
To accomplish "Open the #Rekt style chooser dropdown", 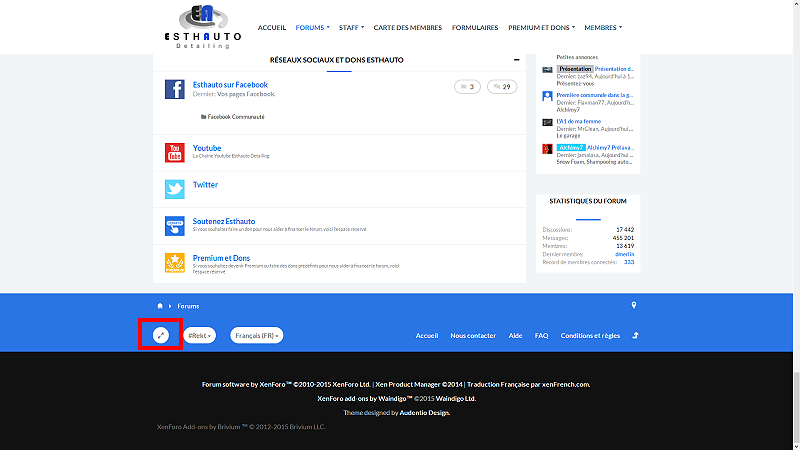I will pyautogui.click(x=199, y=336).
